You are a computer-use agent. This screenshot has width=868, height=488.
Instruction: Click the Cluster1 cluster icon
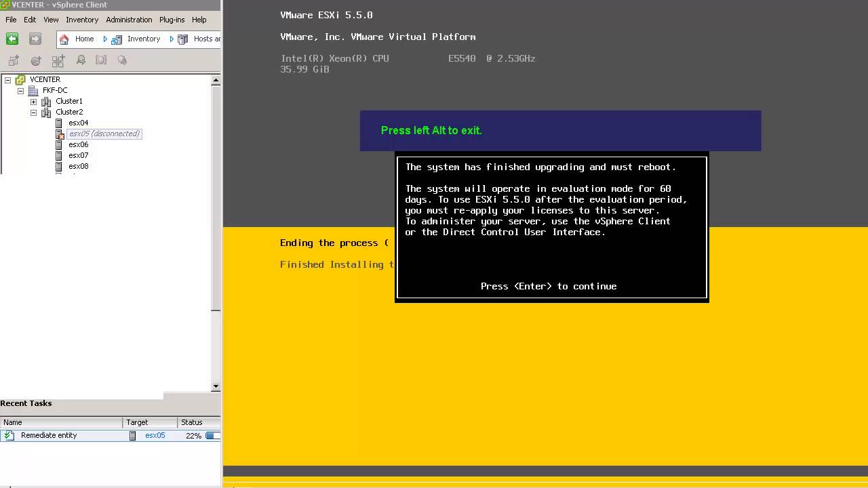pyautogui.click(x=46, y=101)
